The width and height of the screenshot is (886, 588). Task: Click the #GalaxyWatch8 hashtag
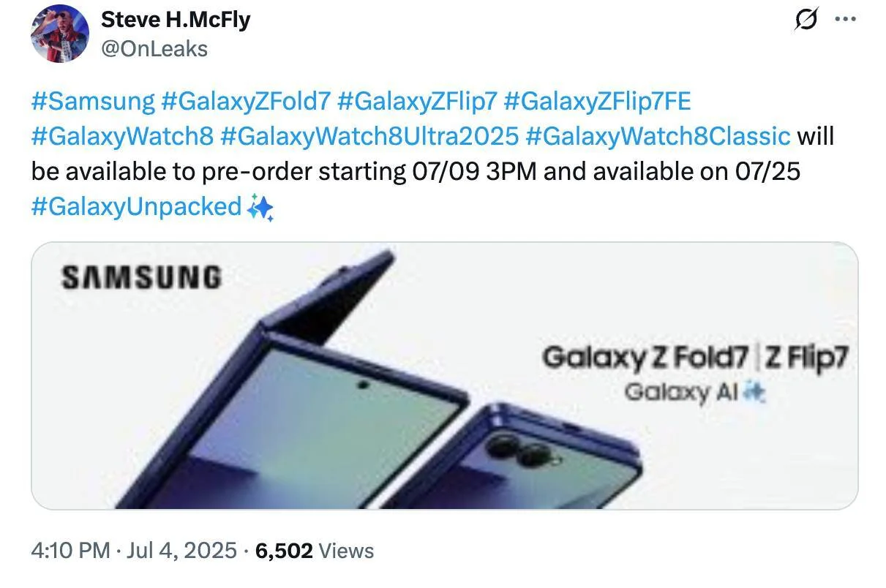click(122, 136)
